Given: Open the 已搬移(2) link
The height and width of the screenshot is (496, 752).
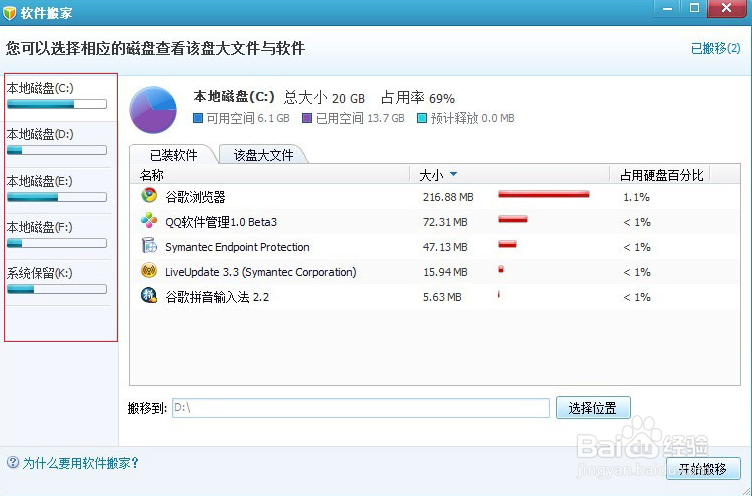Looking at the screenshot, I should (x=715, y=48).
